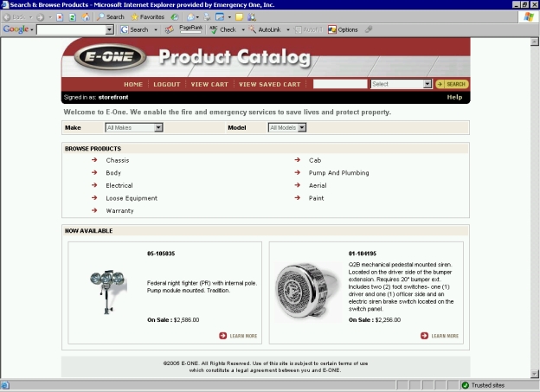This screenshot has width=540, height=392.
Task: Click the Research icon in toolbar
Action: (x=252, y=17)
